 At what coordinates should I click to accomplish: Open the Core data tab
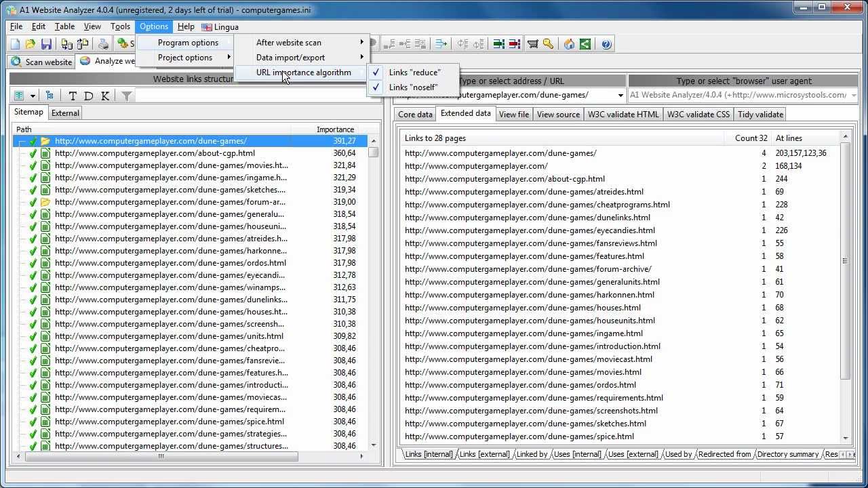click(415, 115)
